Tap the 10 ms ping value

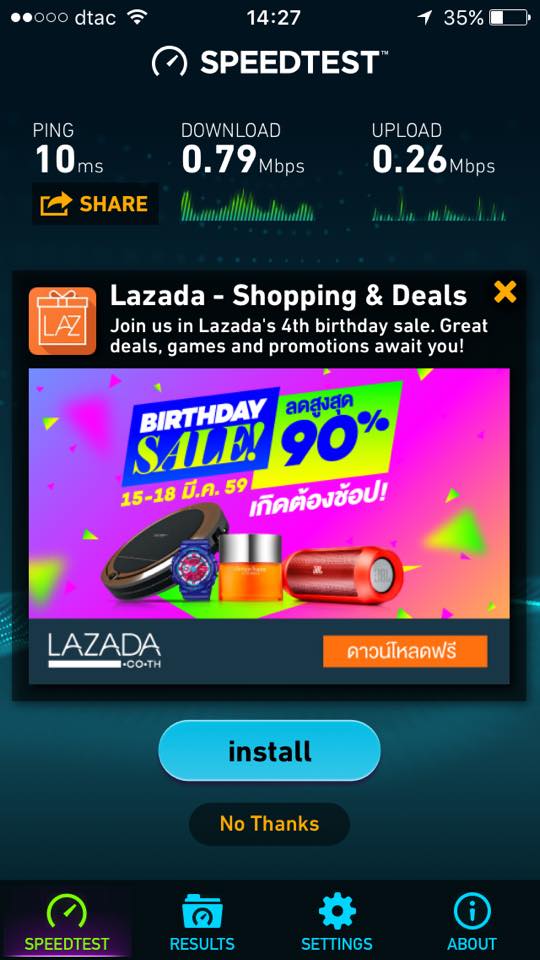click(69, 160)
